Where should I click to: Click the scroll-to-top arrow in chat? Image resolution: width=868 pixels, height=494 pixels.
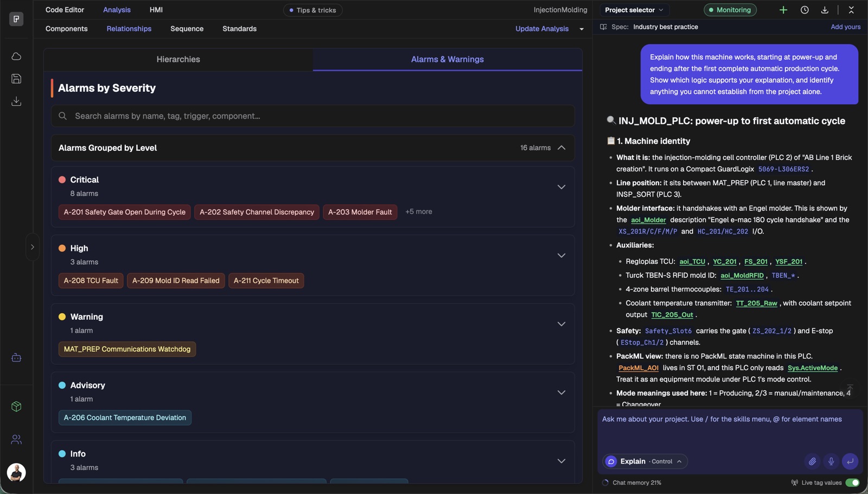coord(850,388)
